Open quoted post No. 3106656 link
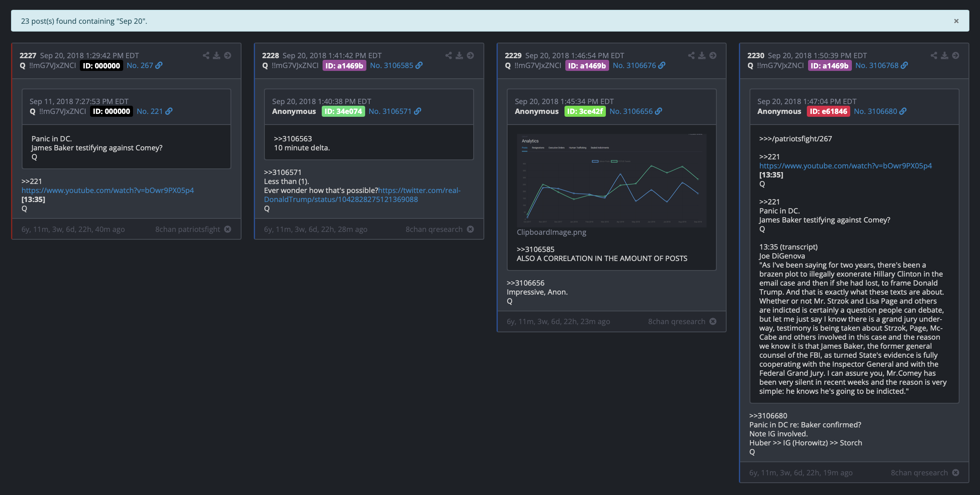This screenshot has height=495, width=980. coord(636,111)
